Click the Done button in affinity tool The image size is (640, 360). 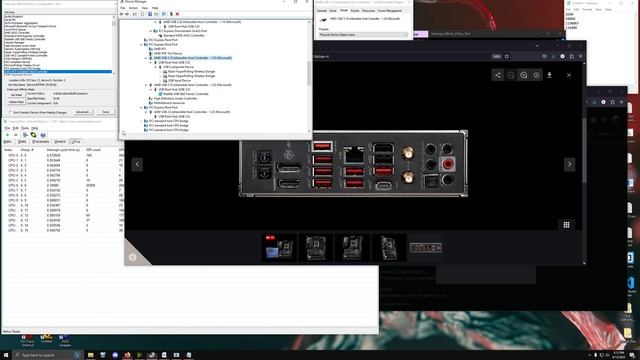pyautogui.click(x=105, y=112)
